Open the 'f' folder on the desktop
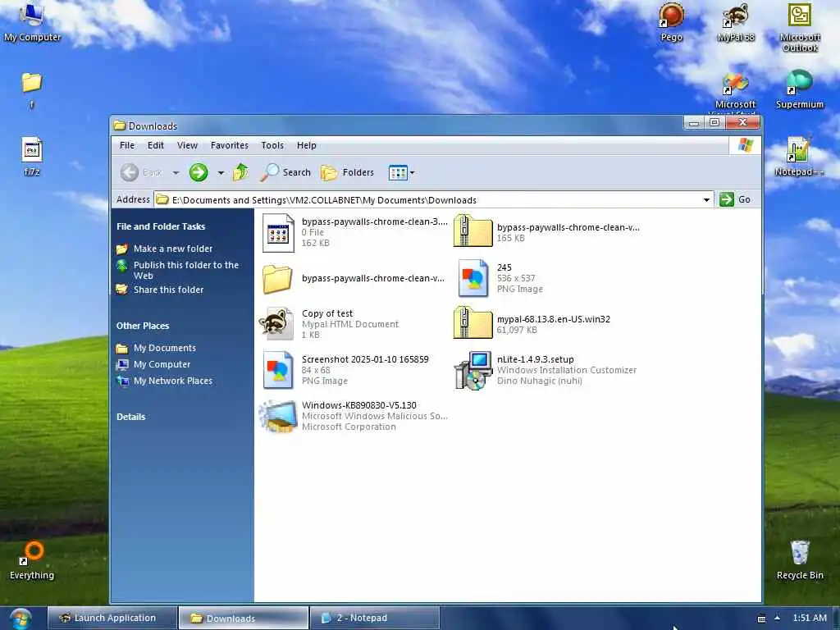The width and height of the screenshot is (840, 630). 32,89
